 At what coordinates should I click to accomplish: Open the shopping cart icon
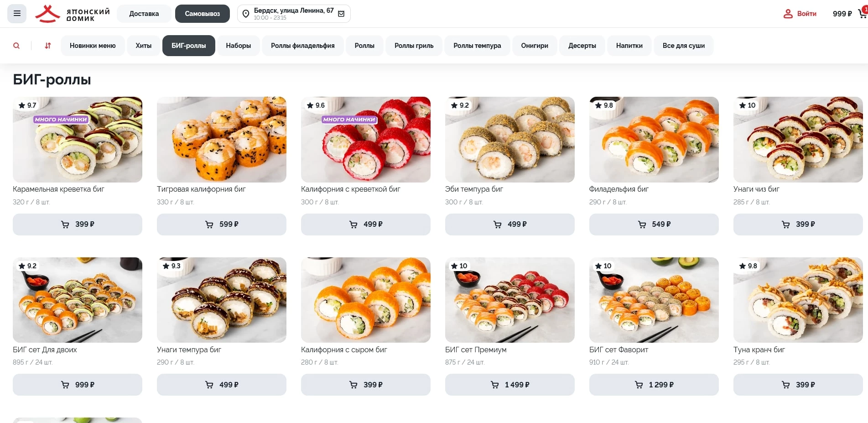862,14
